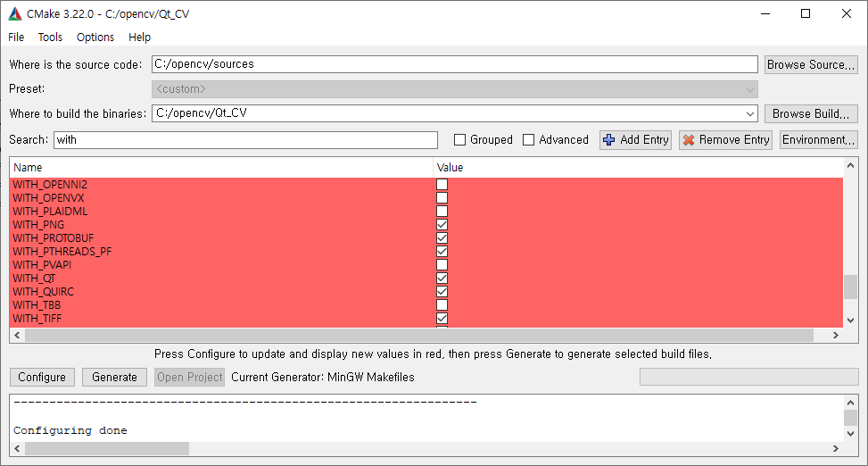This screenshot has width=868, height=466.
Task: Click the cache list vertical scrollbar thumb
Action: (850, 287)
